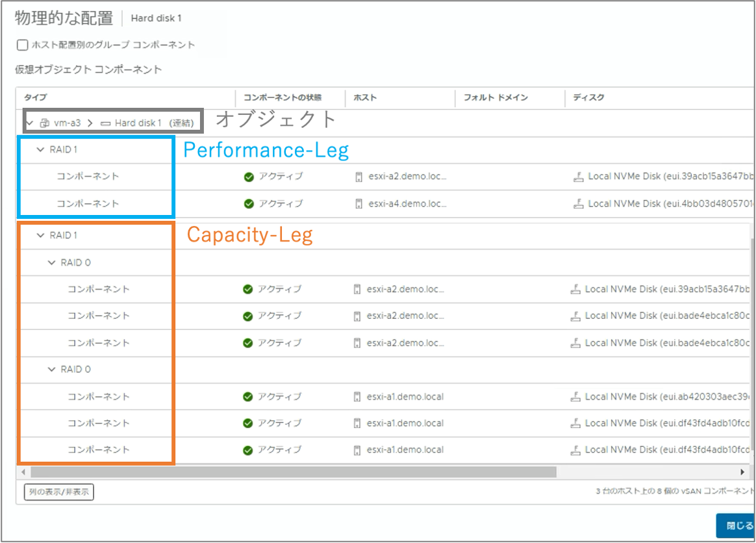This screenshot has width=756, height=543.
Task: Click the Hard disk 1 disk icon in object row
Action: point(106,123)
